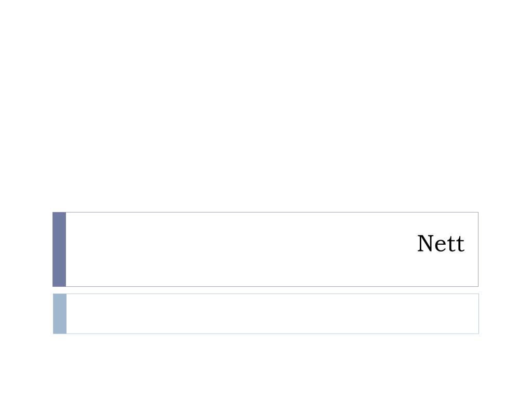This screenshot has height=399, width=532.
Task: Click the center of the subtitle placeholder
Action: click(272, 314)
